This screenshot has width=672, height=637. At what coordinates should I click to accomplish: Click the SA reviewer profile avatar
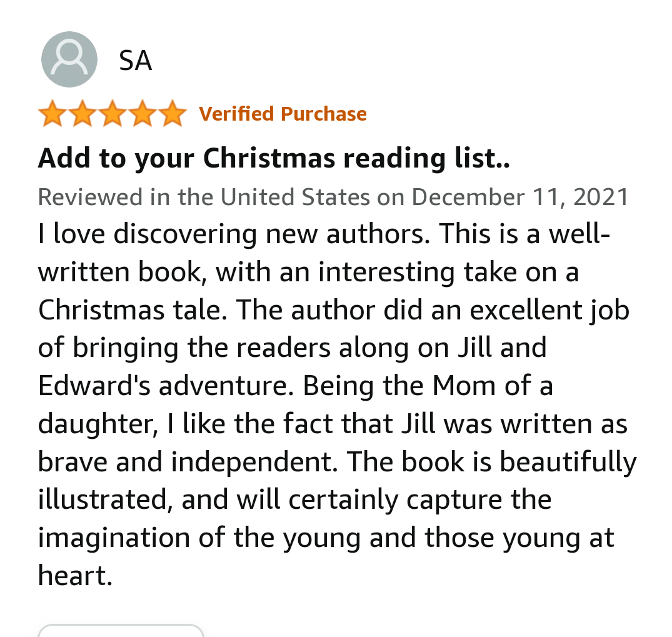pyautogui.click(x=69, y=59)
